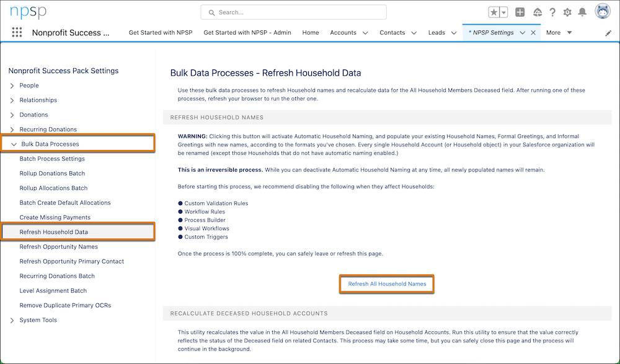620x364 pixels.
Task: Open the Setup gear icon
Action: [x=567, y=12]
